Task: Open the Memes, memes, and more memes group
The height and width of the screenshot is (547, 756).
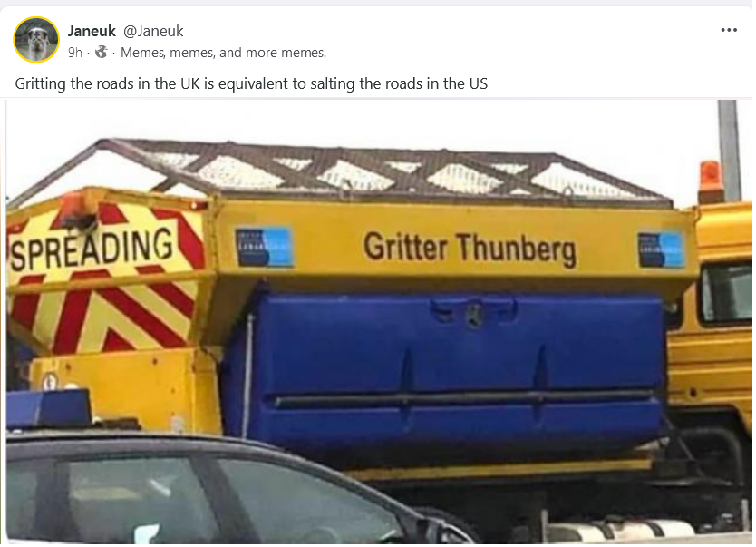Action: click(223, 52)
